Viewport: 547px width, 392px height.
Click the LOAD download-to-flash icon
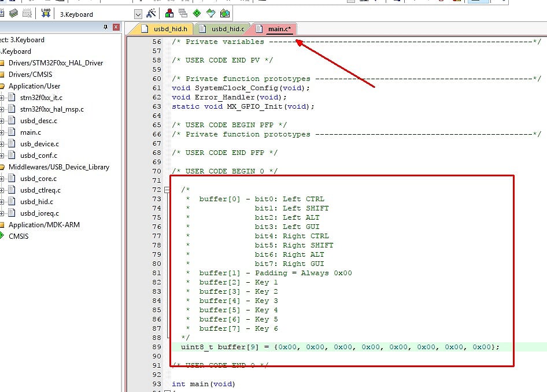pyautogui.click(x=46, y=13)
